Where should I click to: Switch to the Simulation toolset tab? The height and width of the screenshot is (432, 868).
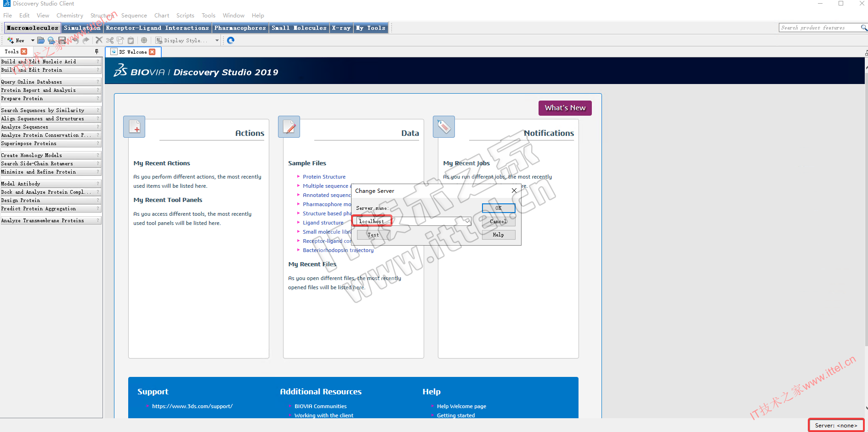(x=82, y=28)
